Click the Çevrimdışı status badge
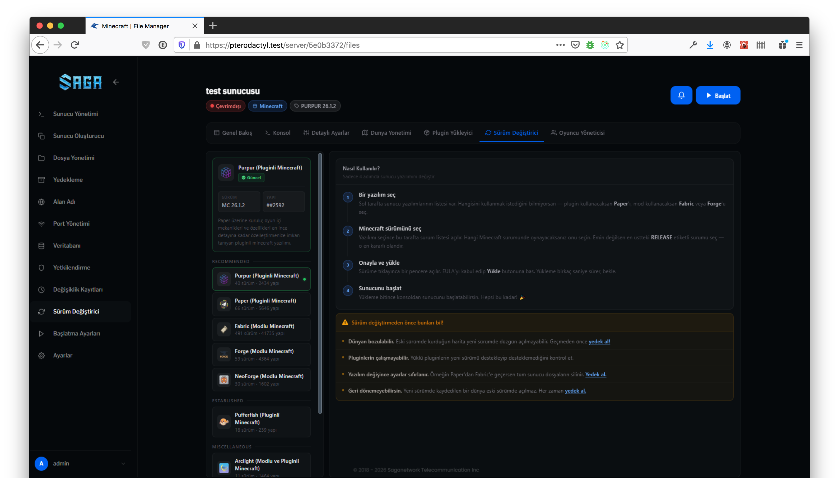 225,106
